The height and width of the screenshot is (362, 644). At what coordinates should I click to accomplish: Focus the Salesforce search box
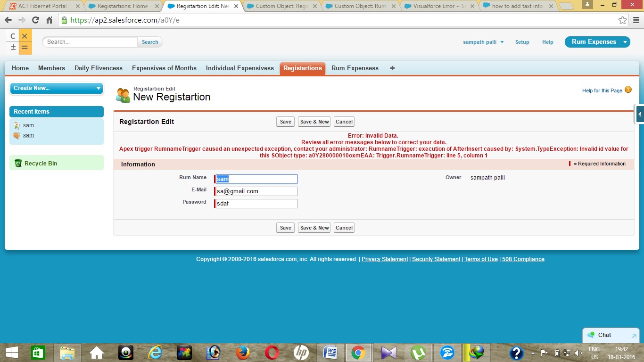[90, 42]
